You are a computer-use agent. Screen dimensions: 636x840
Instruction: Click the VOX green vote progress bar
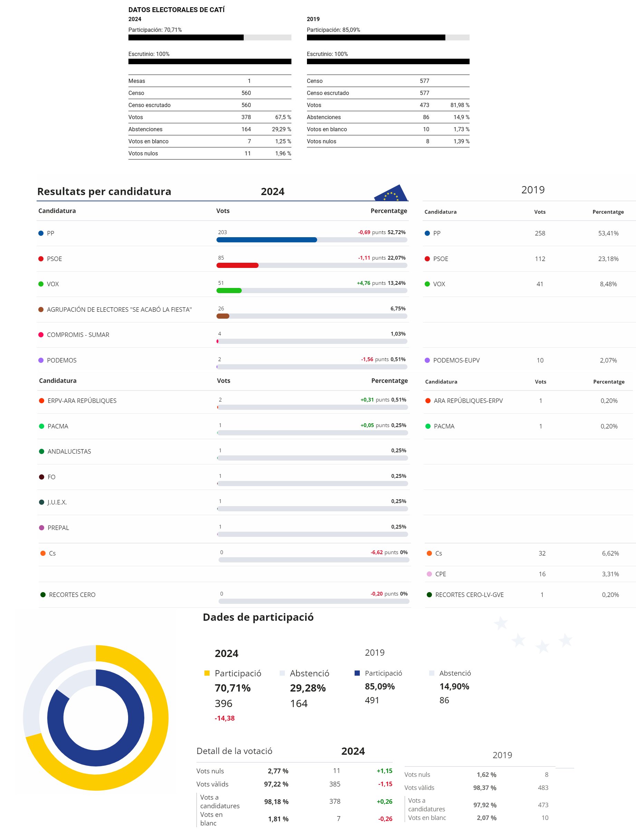pyautogui.click(x=229, y=290)
